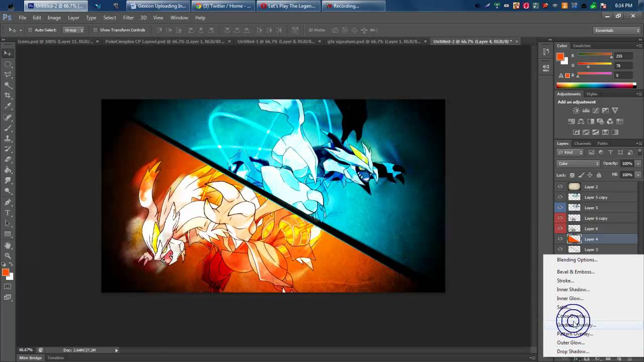Select the Horizontal Type tool

(x=8, y=213)
